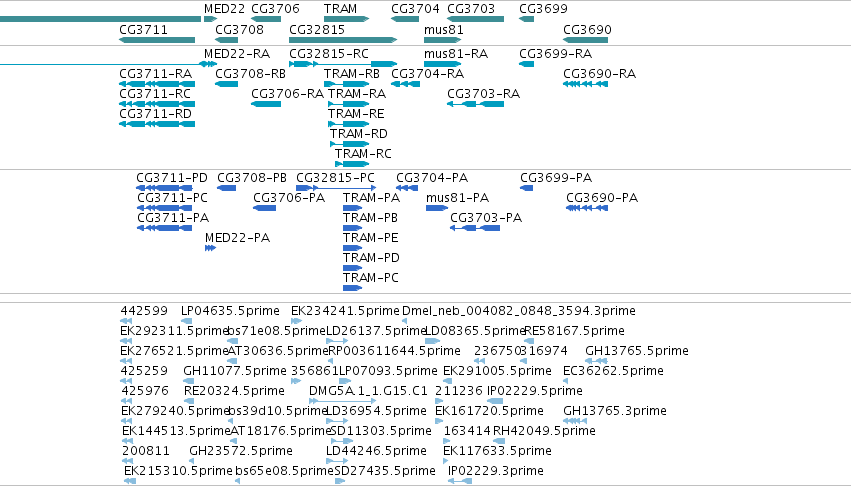The height and width of the screenshot is (486, 851).
Task: Click the 442599 feature label
Action: (144, 311)
